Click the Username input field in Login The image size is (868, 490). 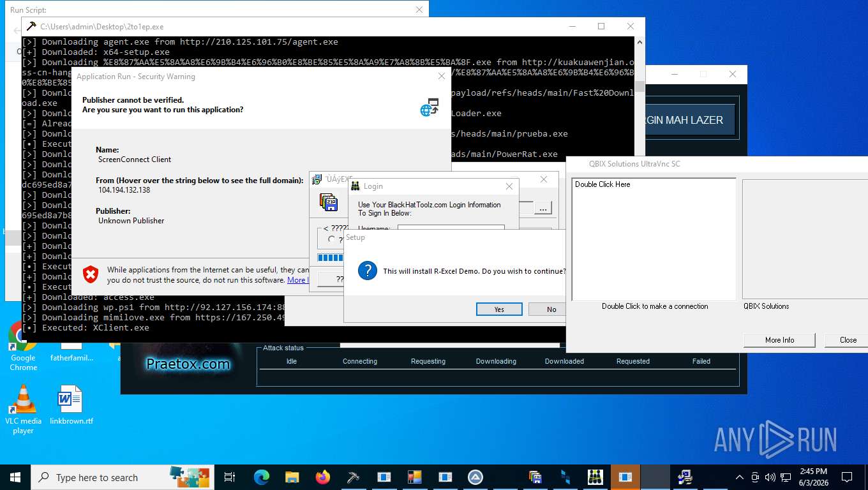[451, 227]
